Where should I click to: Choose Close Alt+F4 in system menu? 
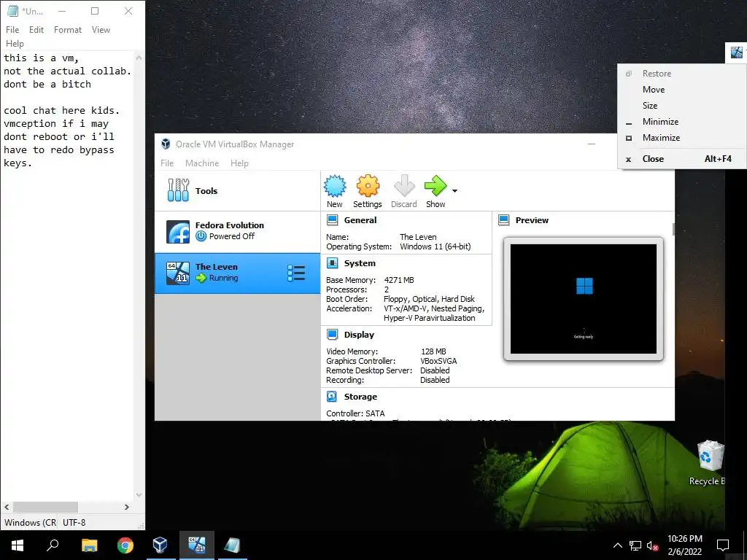(682, 158)
